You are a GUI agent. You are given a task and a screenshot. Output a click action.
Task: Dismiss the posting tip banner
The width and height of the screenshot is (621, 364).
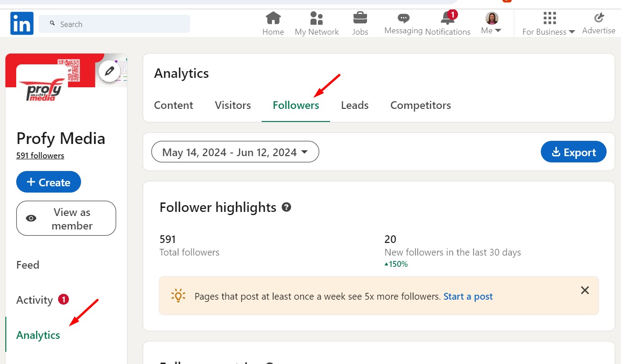click(x=585, y=291)
